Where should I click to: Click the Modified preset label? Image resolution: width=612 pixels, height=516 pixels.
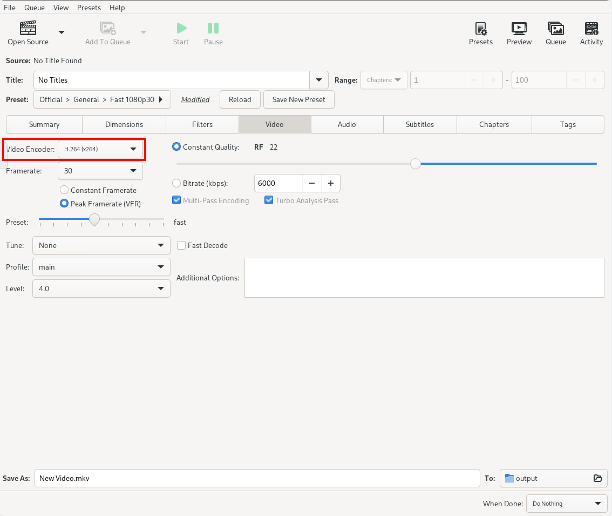point(195,100)
